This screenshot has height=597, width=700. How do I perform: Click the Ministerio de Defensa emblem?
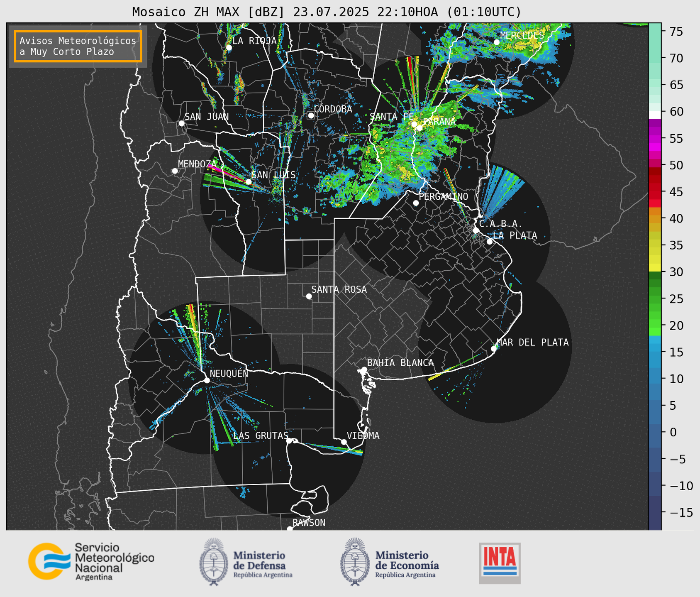click(x=214, y=562)
